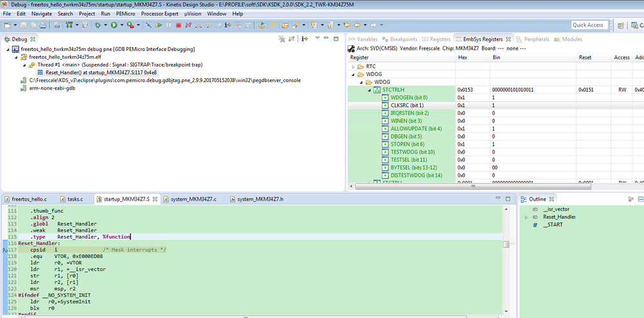644x318 pixels.
Task: Open the Back history dropdown arrow
Action: click(x=365, y=25)
